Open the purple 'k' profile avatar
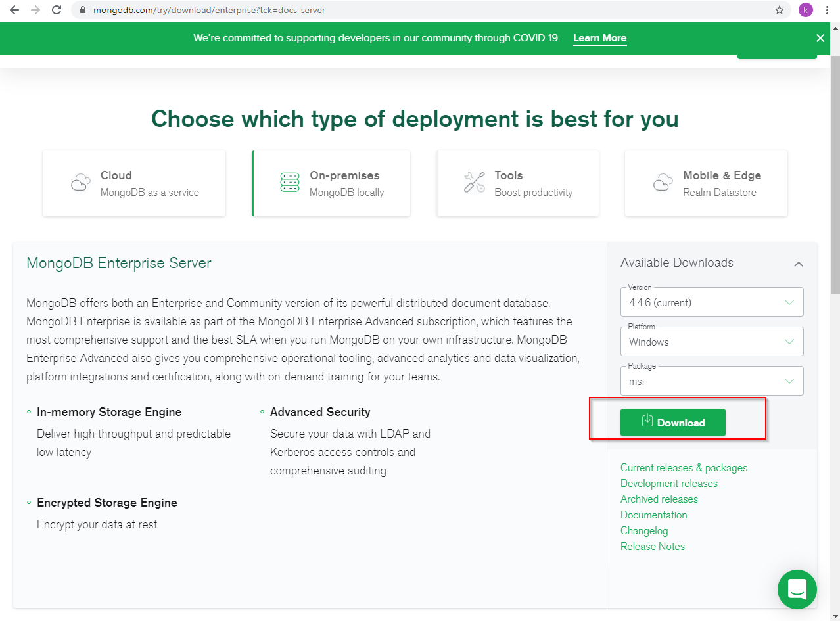The width and height of the screenshot is (840, 621). click(806, 10)
